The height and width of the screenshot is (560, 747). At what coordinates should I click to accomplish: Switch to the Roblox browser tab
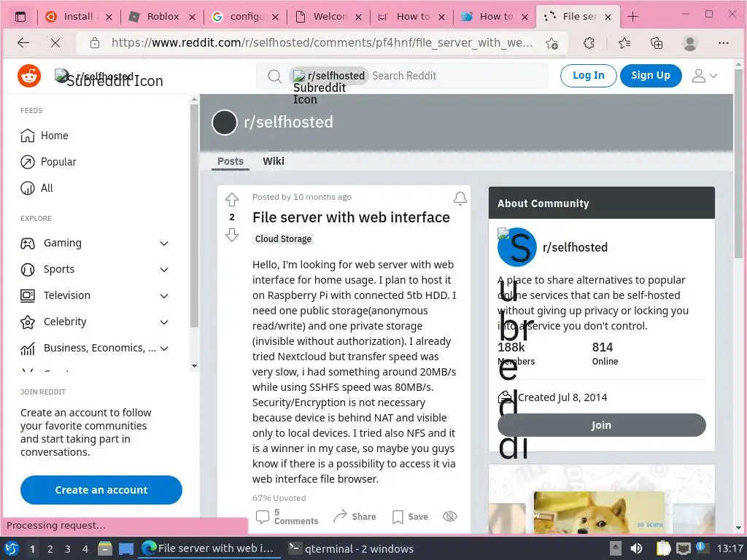click(162, 17)
